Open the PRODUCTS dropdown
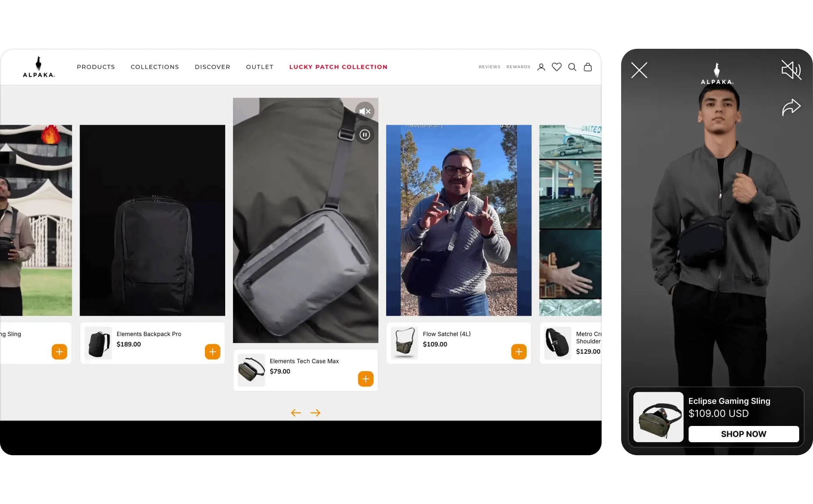Screen dimensions: 813x504 point(96,67)
